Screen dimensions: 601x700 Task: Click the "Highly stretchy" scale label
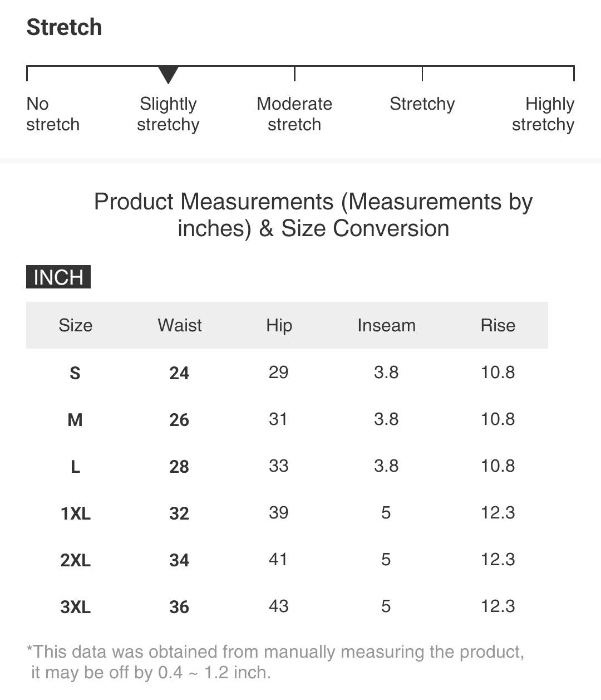tap(543, 114)
